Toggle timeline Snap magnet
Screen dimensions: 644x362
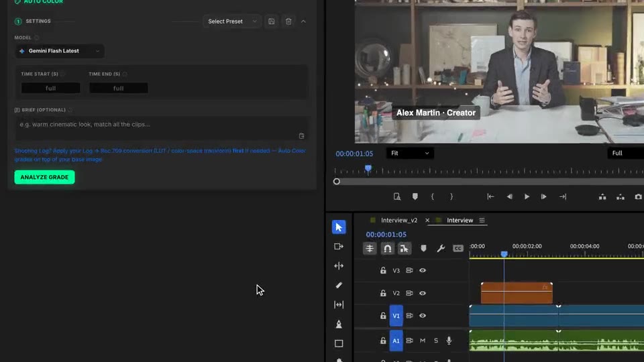387,248
